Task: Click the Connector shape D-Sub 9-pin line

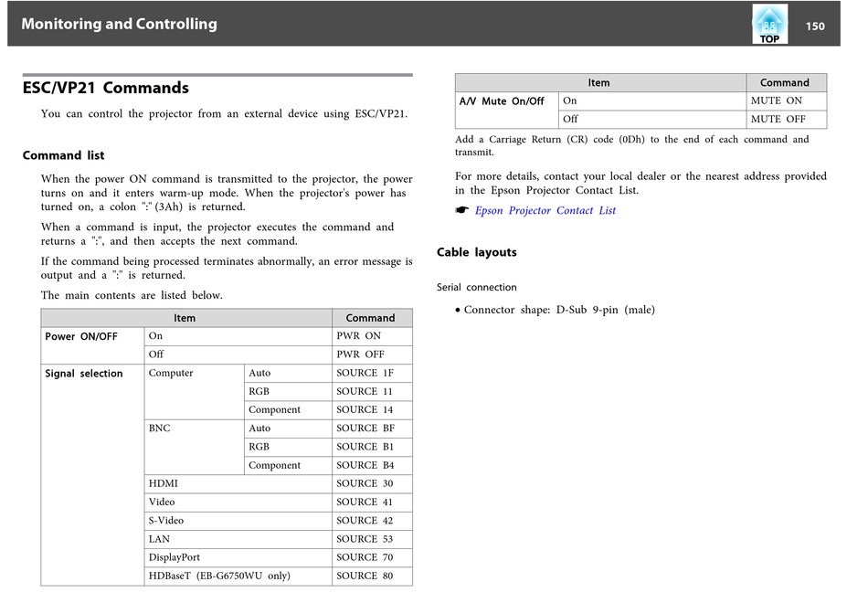Action: tap(555, 310)
